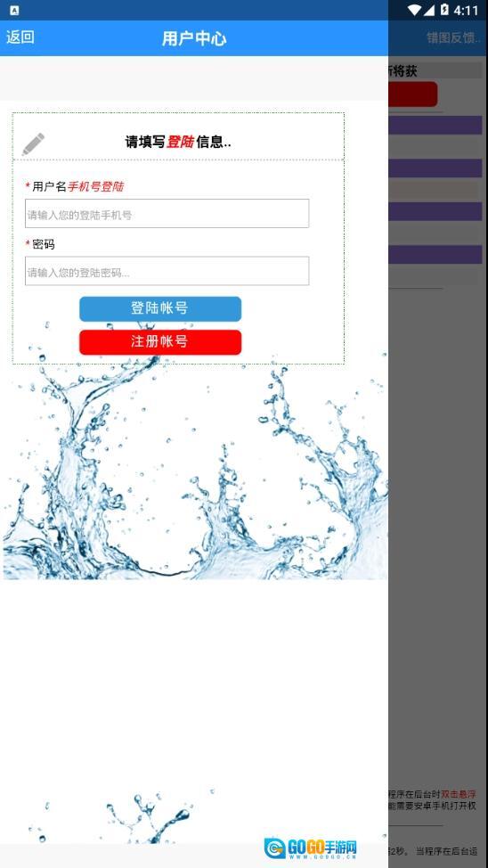The width and height of the screenshot is (488, 868).
Task: Go back with the 返回 button
Action: pos(20,37)
